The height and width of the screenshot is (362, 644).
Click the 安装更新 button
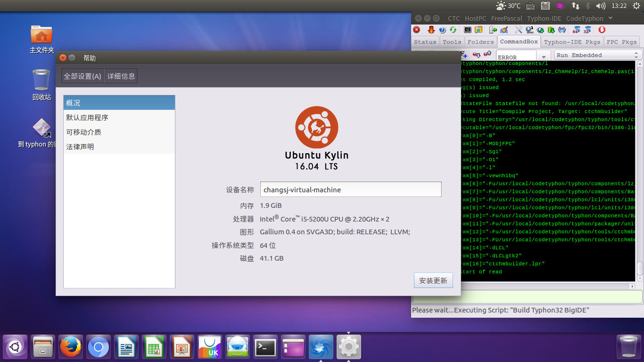point(433,280)
